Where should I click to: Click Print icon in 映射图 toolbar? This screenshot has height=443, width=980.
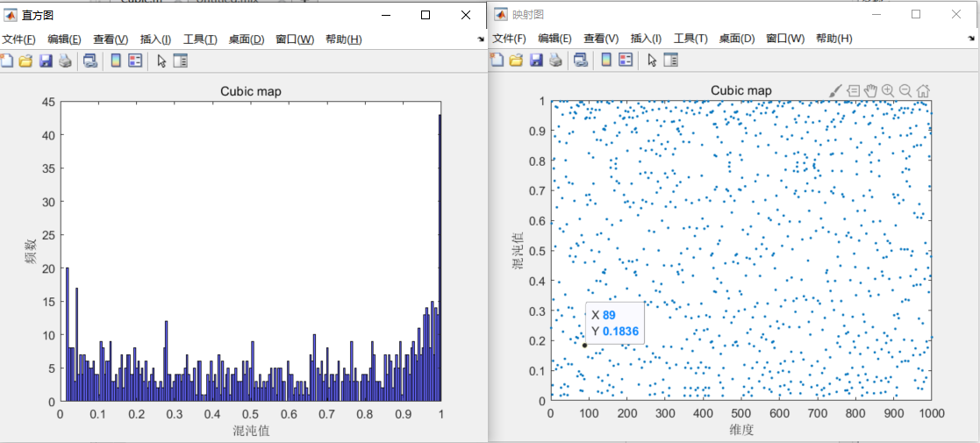coord(555,60)
